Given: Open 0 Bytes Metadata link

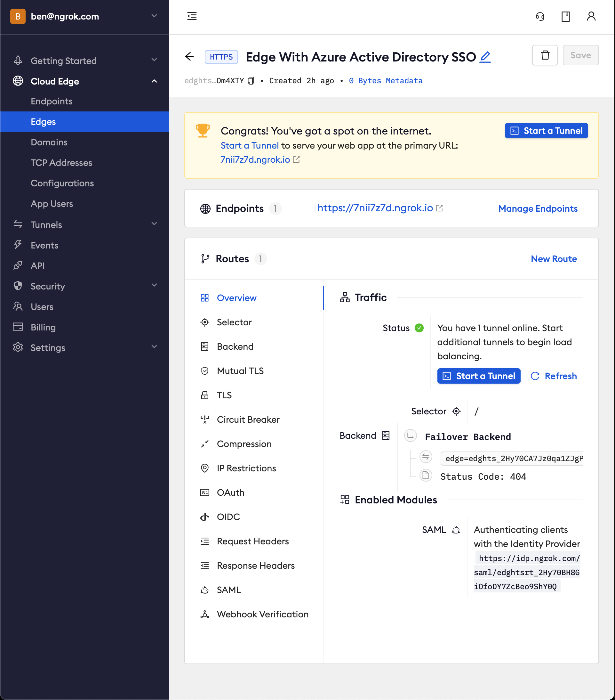Looking at the screenshot, I should coord(385,81).
